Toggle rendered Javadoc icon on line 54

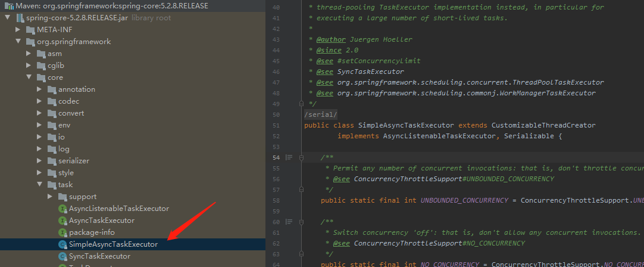(289, 157)
